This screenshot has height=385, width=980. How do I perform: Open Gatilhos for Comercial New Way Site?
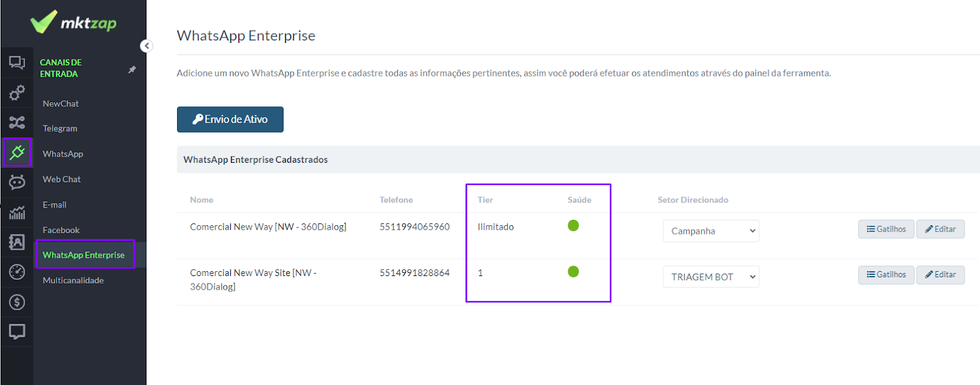click(886, 275)
